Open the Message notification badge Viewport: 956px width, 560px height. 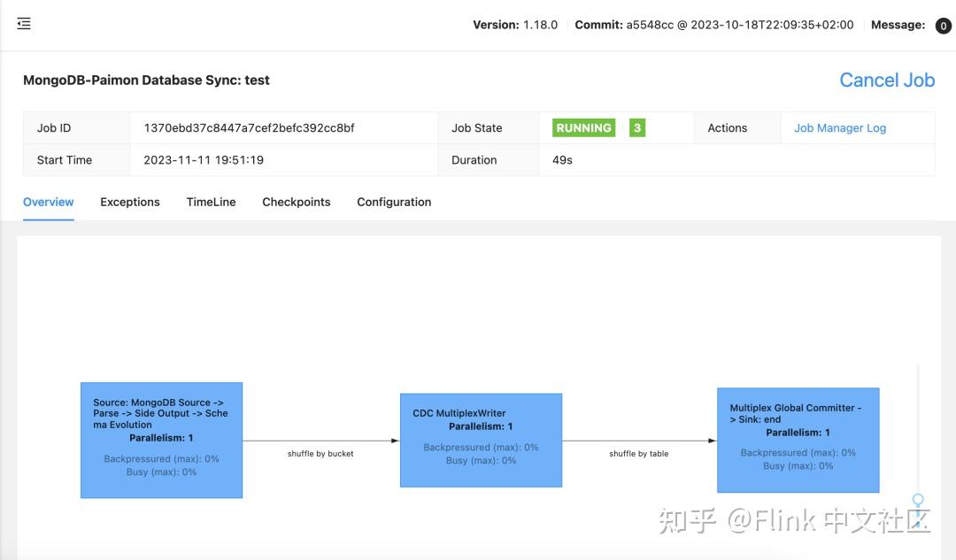[943, 25]
